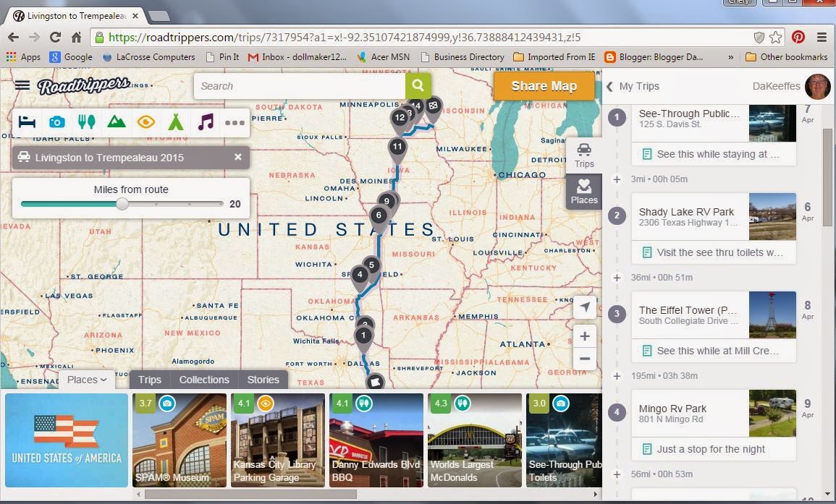This screenshot has width=836, height=504.
Task: Zoom in the map with plus button
Action: [x=585, y=336]
